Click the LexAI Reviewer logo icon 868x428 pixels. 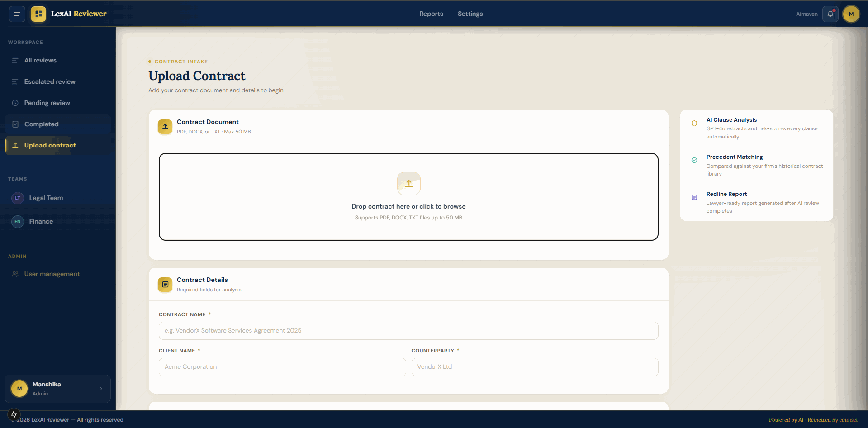(38, 14)
